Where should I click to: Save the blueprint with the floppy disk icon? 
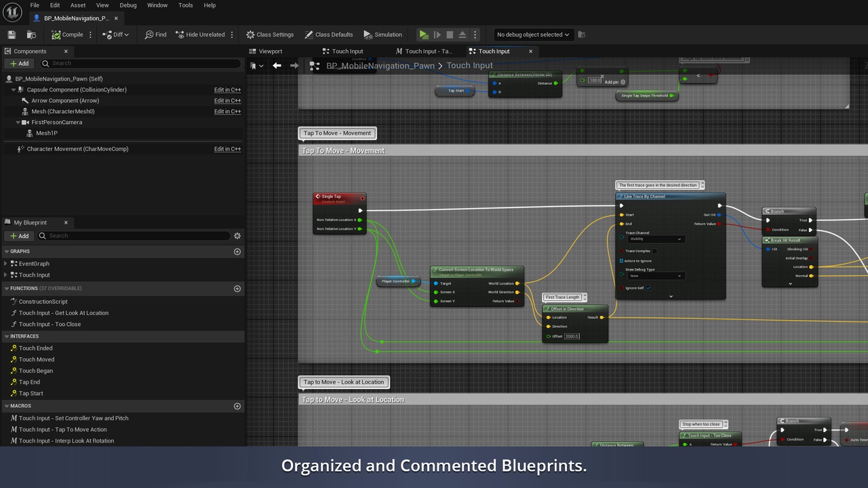coord(12,35)
